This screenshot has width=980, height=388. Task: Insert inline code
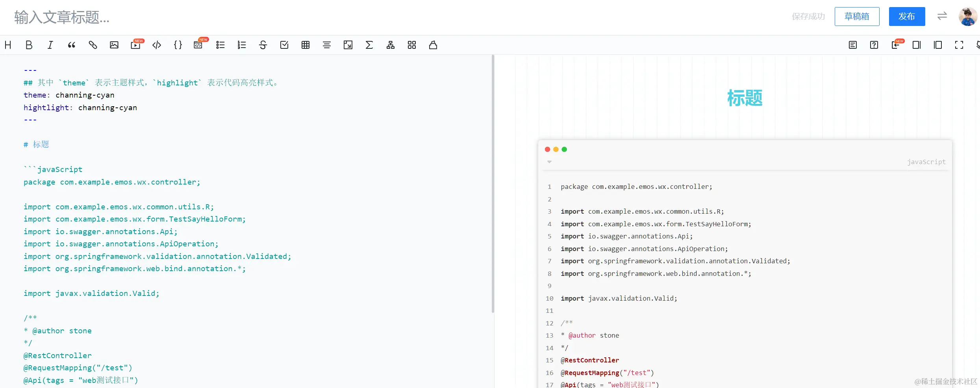[156, 45]
